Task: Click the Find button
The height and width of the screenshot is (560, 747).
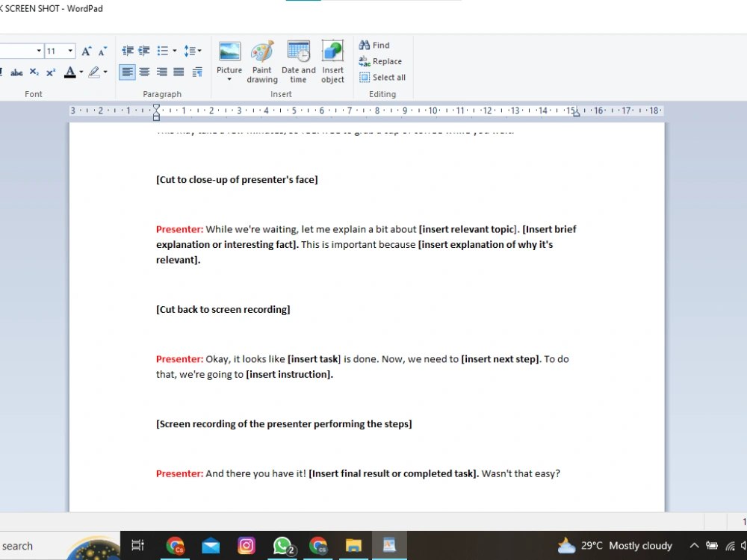Action: tap(374, 46)
